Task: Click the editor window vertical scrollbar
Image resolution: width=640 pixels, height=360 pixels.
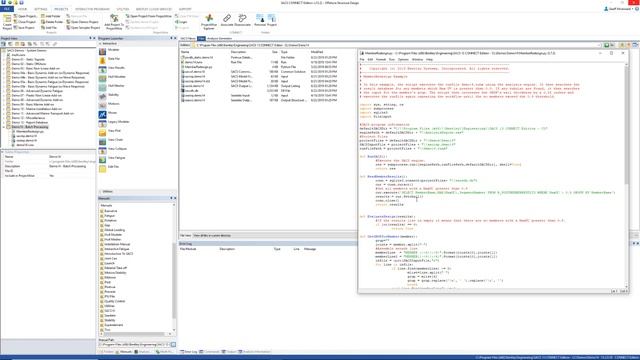Action: (626, 176)
